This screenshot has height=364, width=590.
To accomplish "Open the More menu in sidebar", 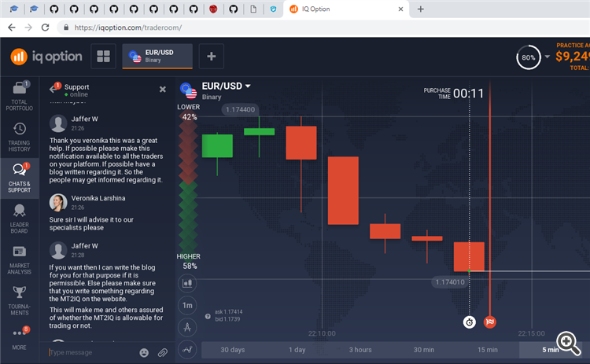I will [19, 338].
